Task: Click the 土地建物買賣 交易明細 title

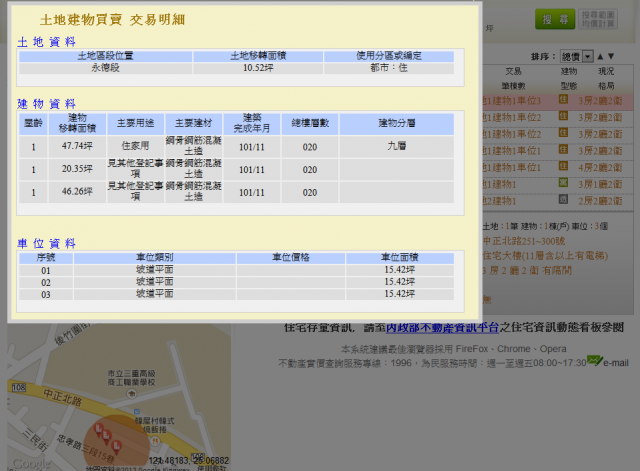Action: tap(112, 20)
